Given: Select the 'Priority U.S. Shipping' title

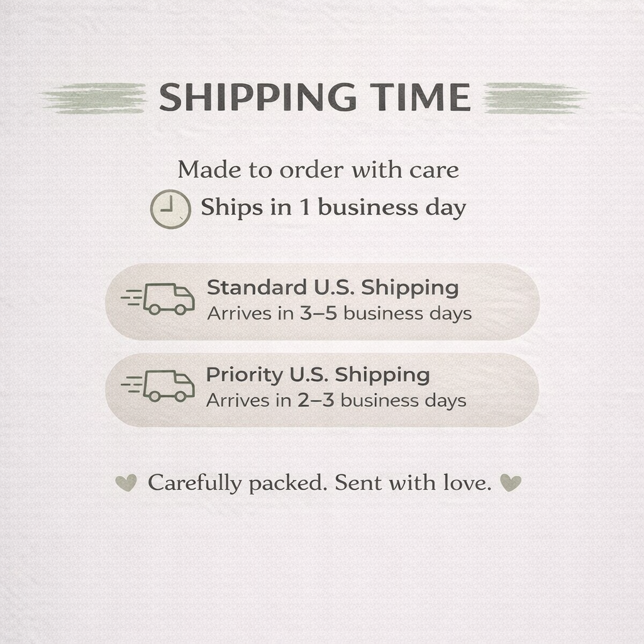Looking at the screenshot, I should (x=318, y=375).
